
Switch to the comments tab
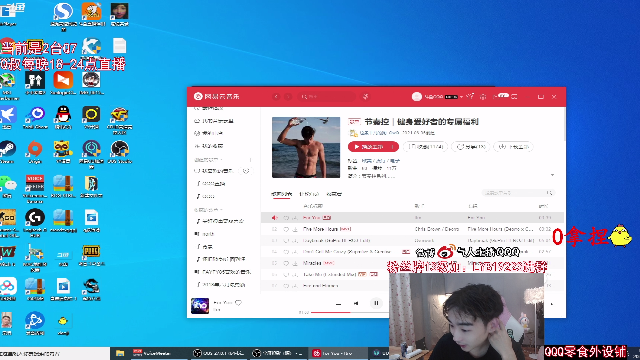(309, 194)
